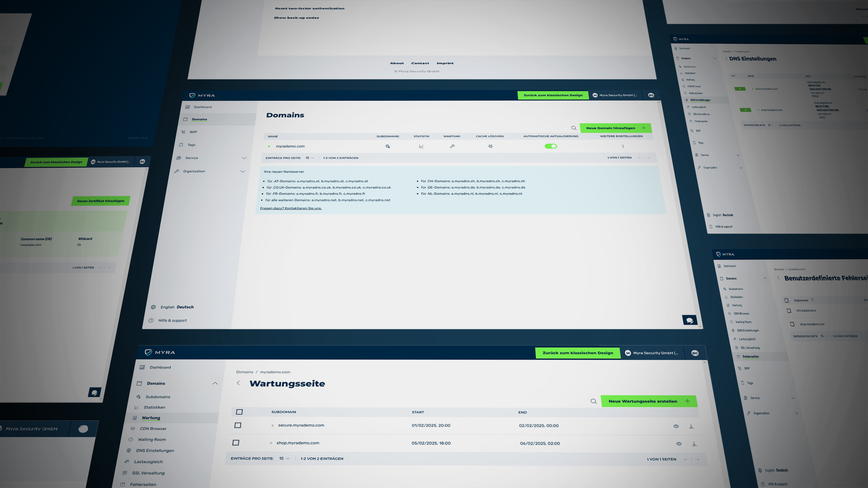The image size is (868, 488).
Task: Open entries per page dropdown in Wartungsseite table
Action: (284, 459)
